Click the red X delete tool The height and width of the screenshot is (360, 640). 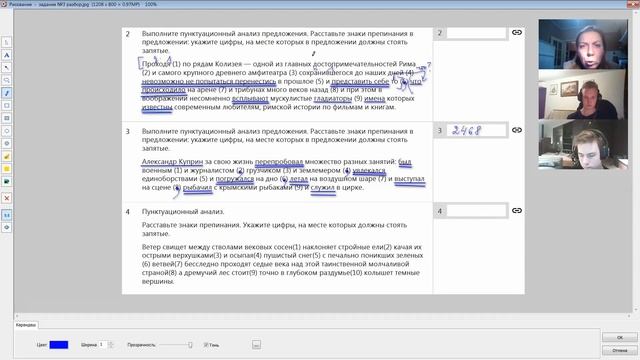click(x=7, y=198)
